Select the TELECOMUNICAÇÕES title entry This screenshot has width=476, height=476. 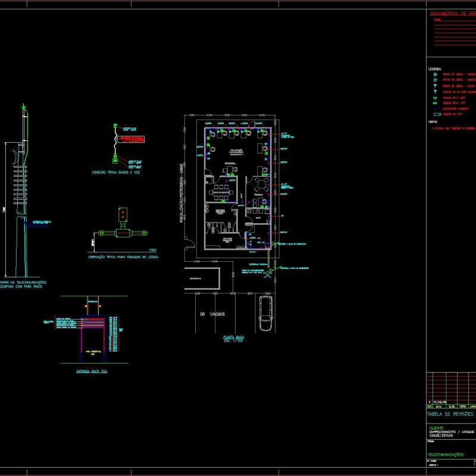click(446, 454)
